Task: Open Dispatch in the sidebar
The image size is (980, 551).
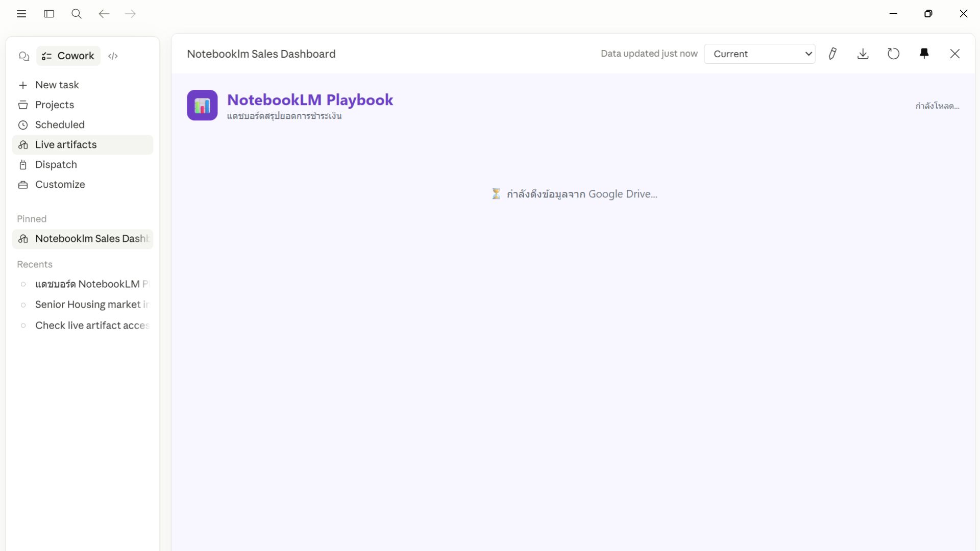Action: [x=56, y=164]
